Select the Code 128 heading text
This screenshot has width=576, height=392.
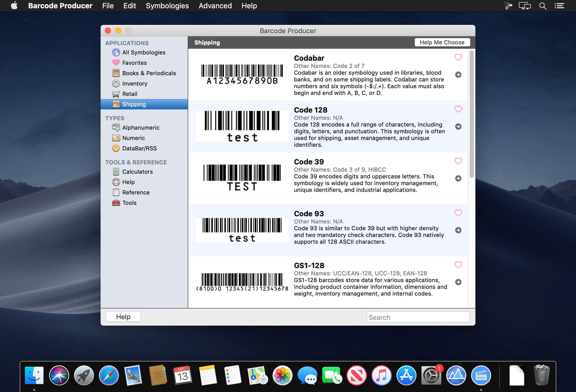311,110
